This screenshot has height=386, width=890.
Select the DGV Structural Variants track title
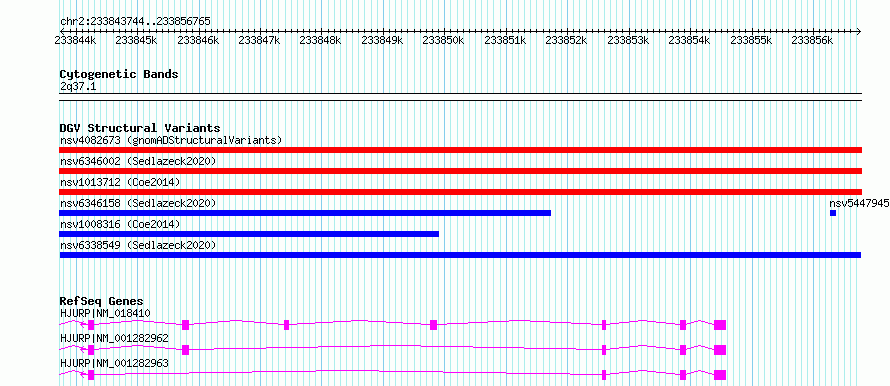click(140, 128)
